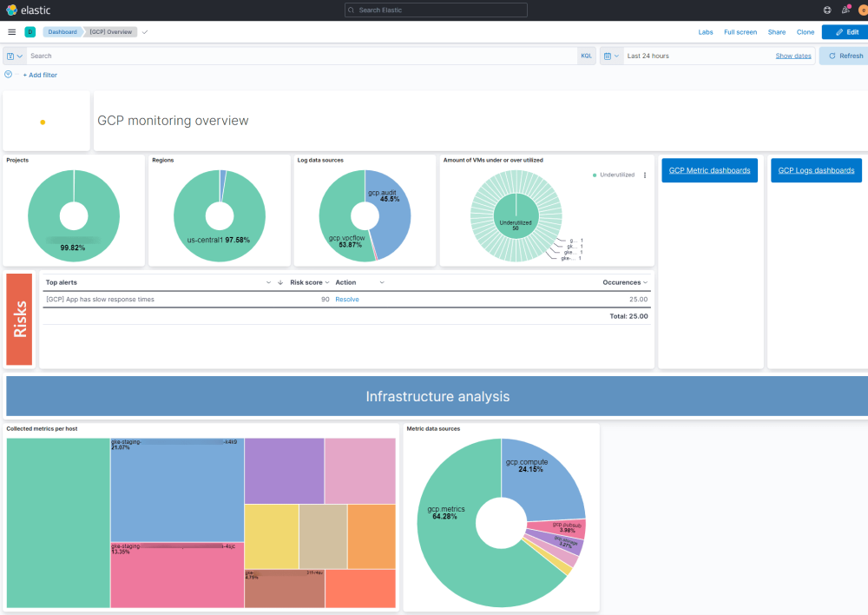Select the Dashboard breadcrumb menu item

tap(62, 31)
